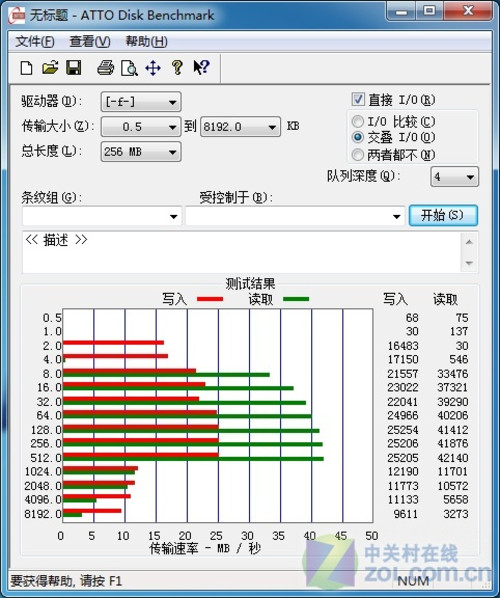Click inside the 描述 description text field

click(x=242, y=252)
